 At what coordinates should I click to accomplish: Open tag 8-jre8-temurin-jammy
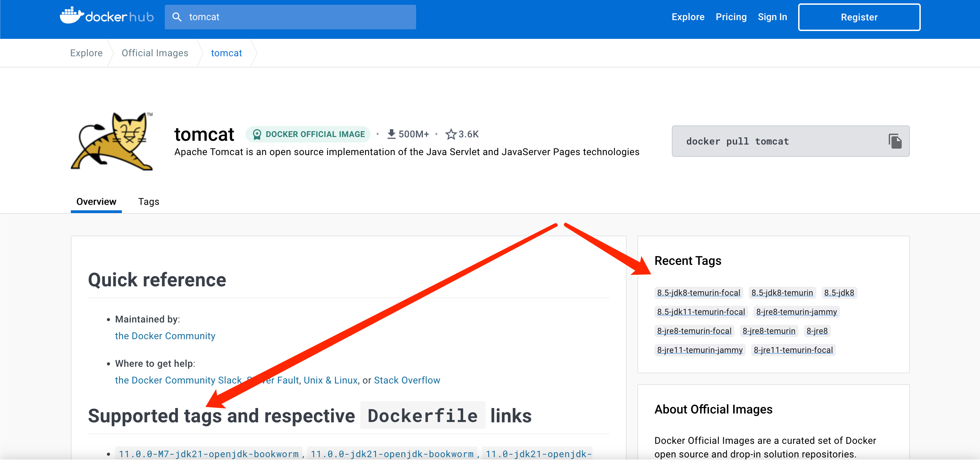tap(796, 312)
